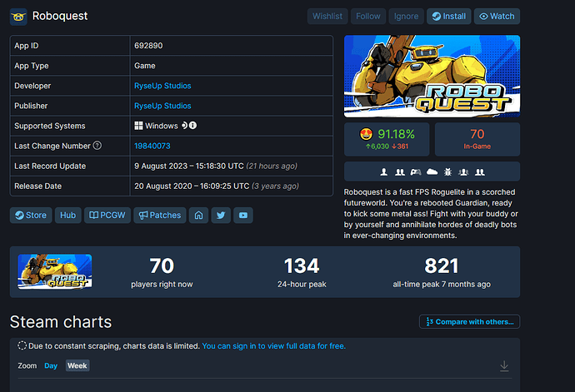This screenshot has height=392, width=575.
Task: Click the 134 24-hour peak stat
Action: coord(302,272)
